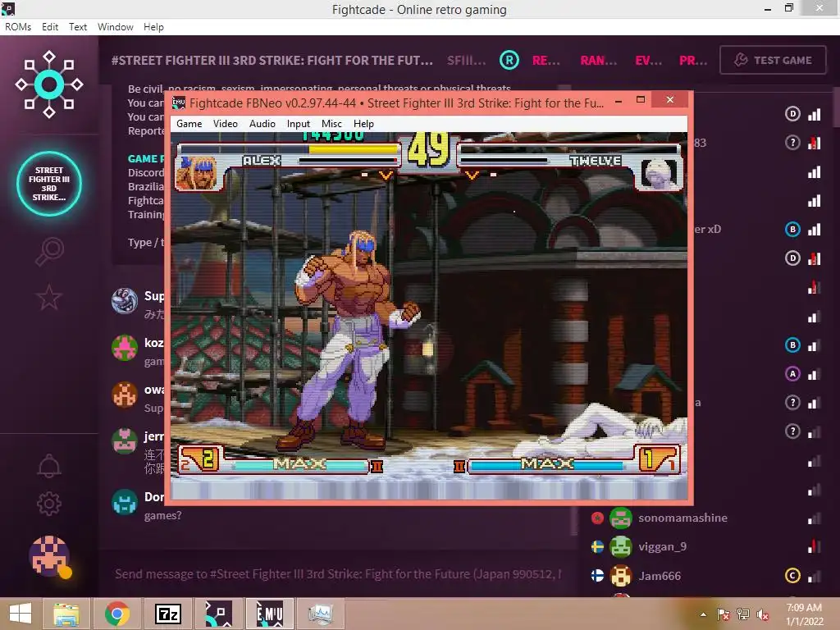The image size is (840, 630).
Task: Click the red ping bars next to viggan_9
Action: [x=814, y=546]
